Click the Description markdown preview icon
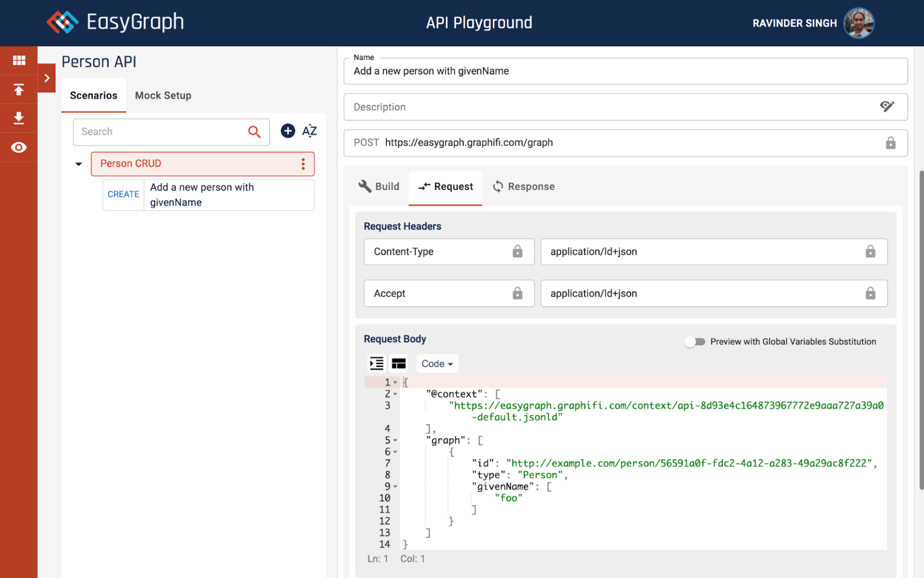The height and width of the screenshot is (578, 924). click(x=887, y=106)
